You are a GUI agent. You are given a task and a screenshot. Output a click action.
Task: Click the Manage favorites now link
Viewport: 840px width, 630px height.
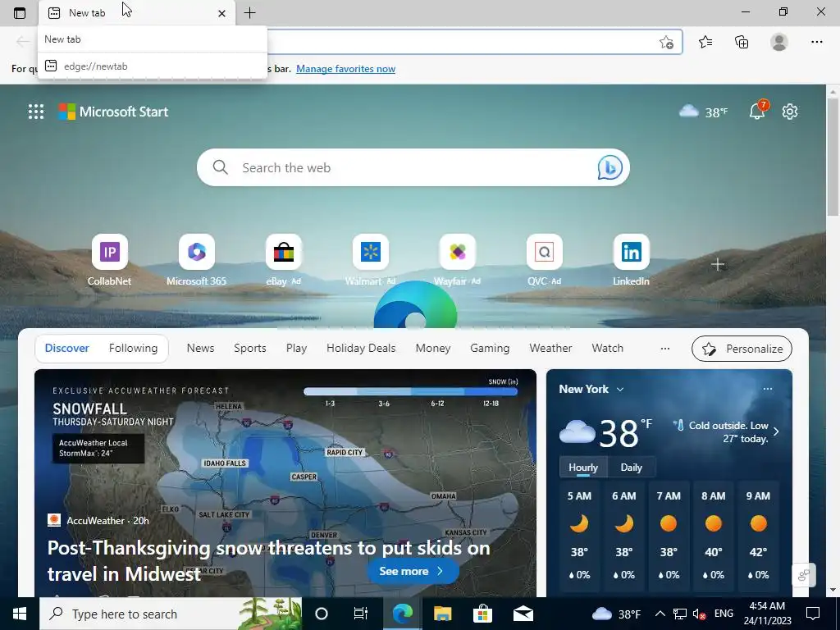[345, 69]
